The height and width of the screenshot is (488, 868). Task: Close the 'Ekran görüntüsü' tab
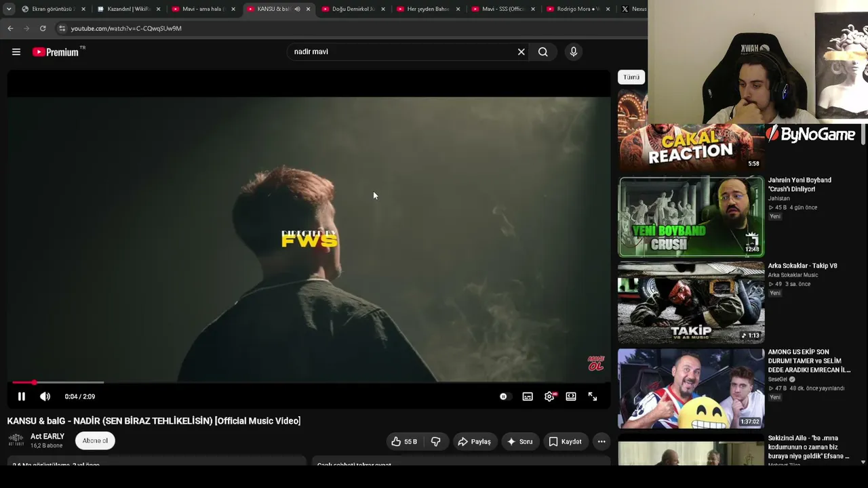click(83, 9)
